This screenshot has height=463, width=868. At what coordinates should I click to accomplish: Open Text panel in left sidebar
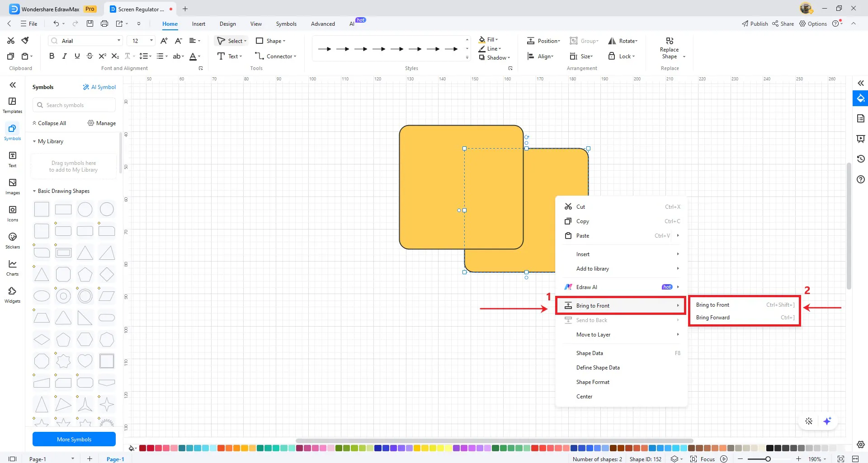coord(12,159)
